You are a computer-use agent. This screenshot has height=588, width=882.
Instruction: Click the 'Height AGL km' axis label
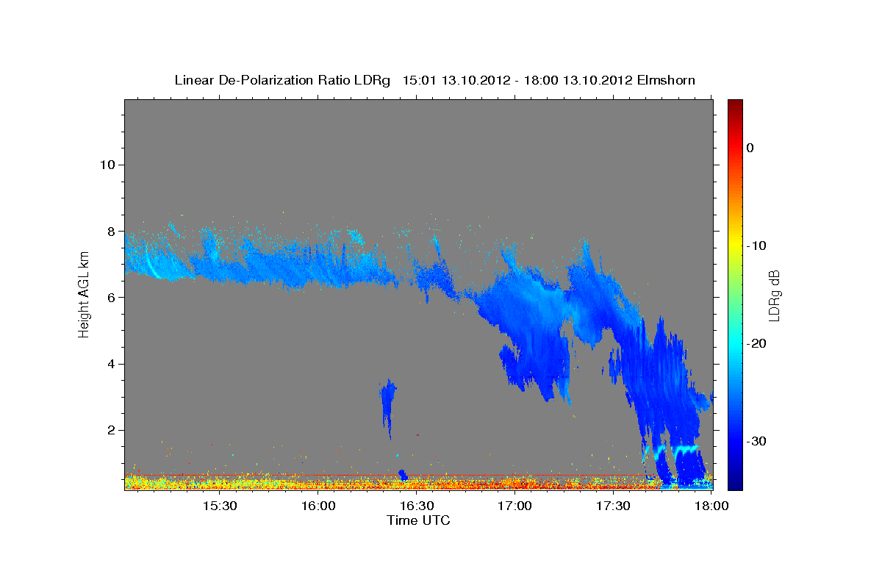[84, 295]
